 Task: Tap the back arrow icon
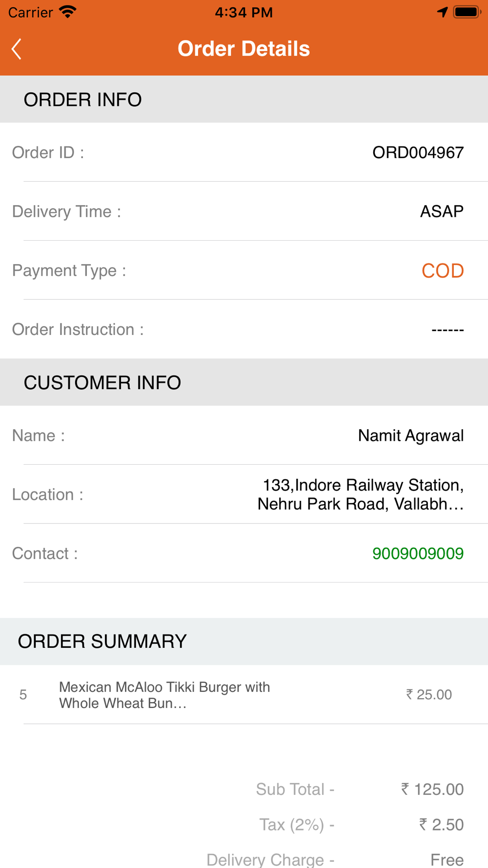(17, 49)
